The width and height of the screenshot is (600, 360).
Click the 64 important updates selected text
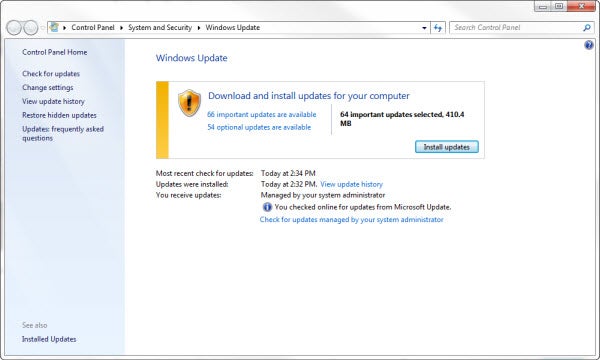tap(402, 119)
